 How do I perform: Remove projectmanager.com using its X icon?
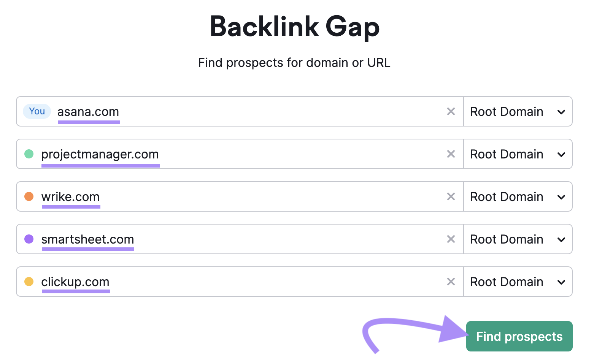(451, 154)
